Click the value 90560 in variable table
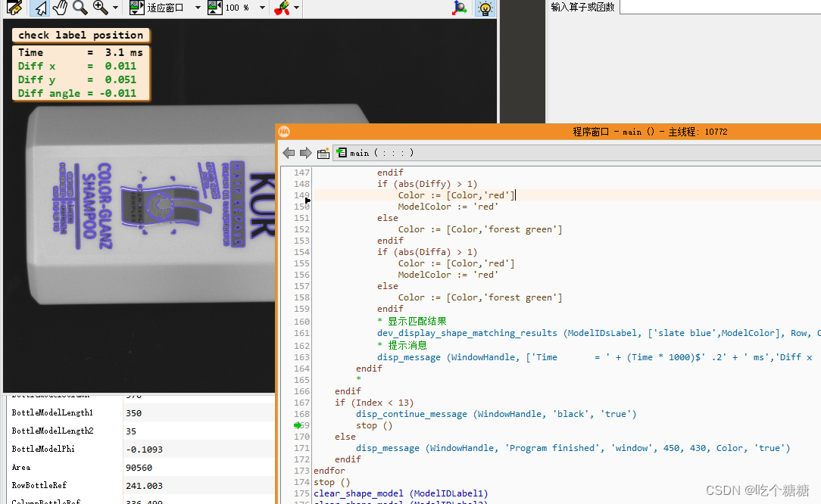The height and width of the screenshot is (504, 821). (x=139, y=468)
